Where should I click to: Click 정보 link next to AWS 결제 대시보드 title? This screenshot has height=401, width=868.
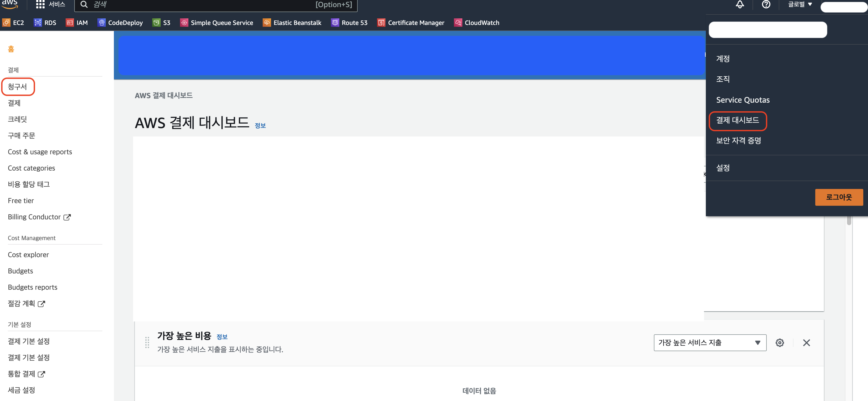coord(260,126)
